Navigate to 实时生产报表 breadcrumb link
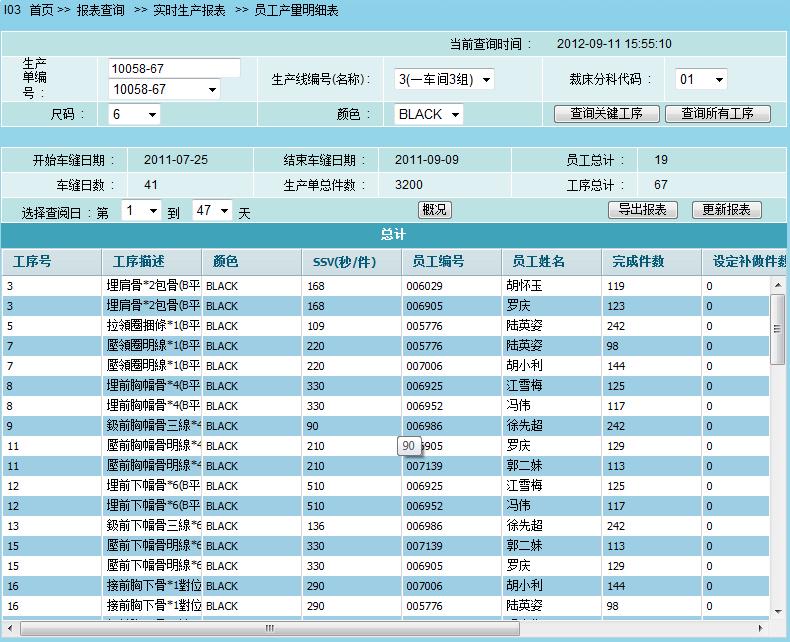 [x=189, y=10]
